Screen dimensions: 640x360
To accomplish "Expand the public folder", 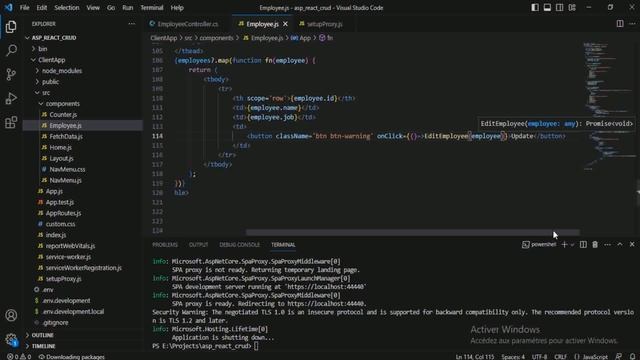I will [82, 82].
